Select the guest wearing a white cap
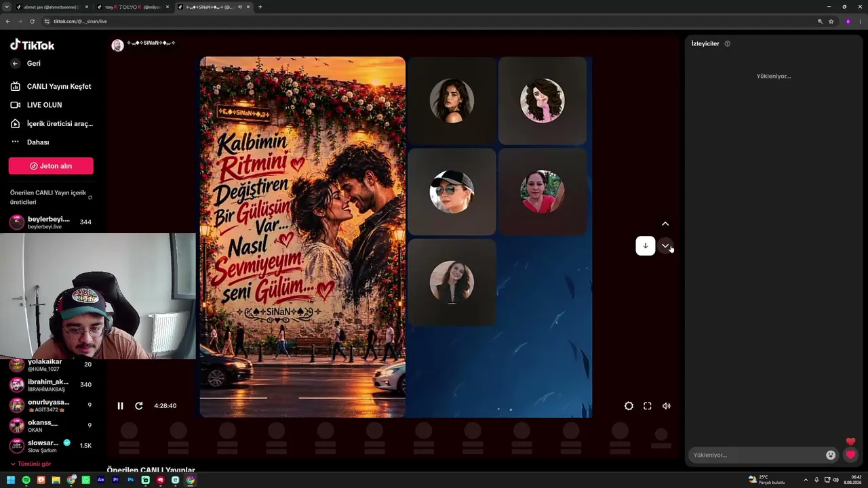This screenshot has height=488, width=868. point(452,192)
